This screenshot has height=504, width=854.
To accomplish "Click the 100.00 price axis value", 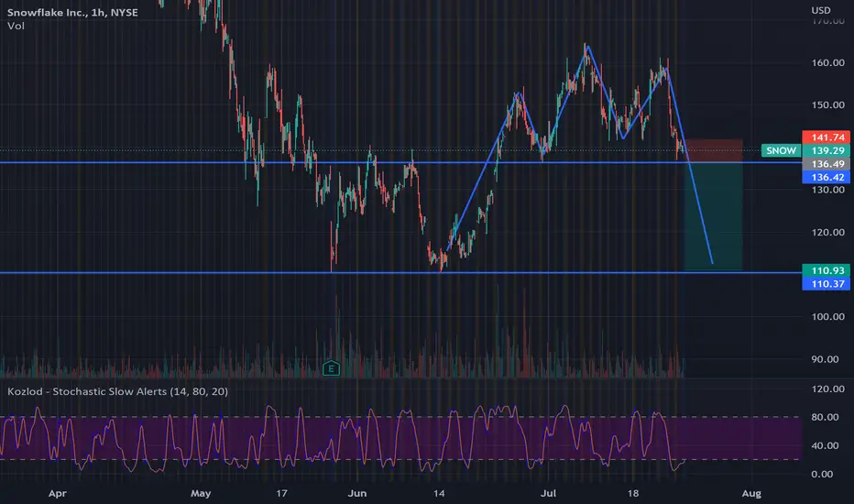I will 827,316.
